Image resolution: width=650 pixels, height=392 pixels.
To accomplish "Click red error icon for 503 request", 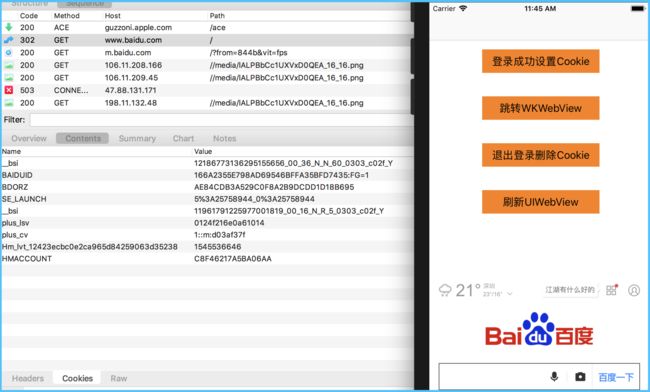I will [9, 90].
